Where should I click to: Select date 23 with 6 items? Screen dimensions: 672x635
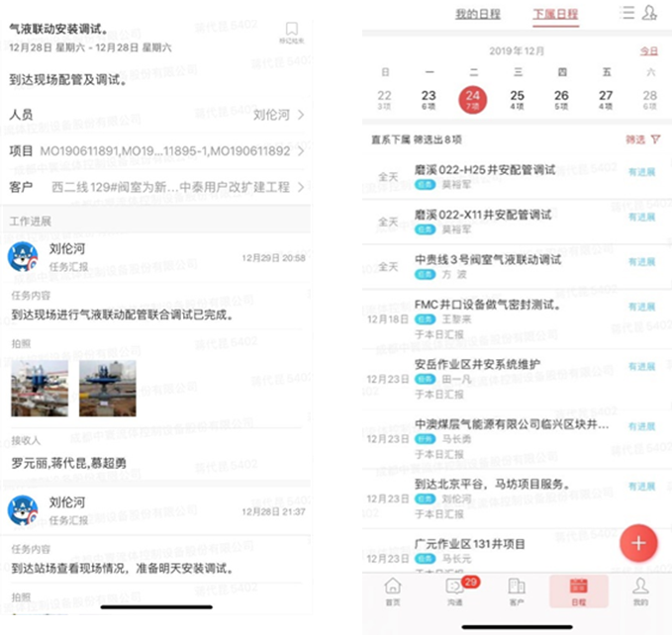point(429,99)
